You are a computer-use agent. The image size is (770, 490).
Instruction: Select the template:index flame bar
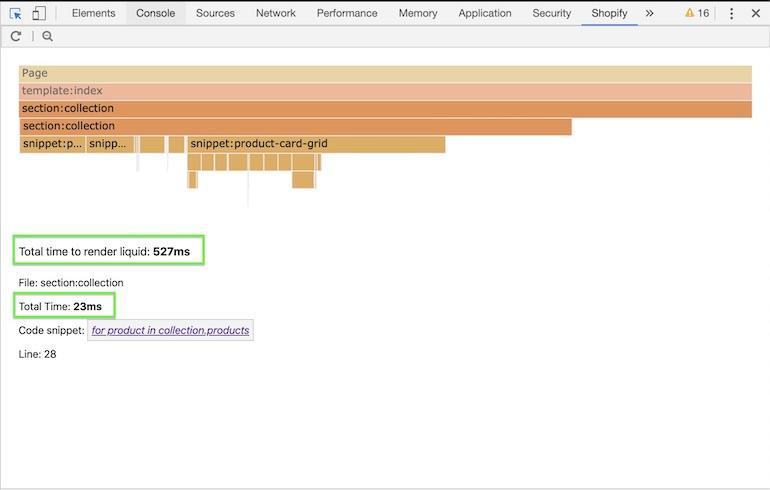click(385, 91)
